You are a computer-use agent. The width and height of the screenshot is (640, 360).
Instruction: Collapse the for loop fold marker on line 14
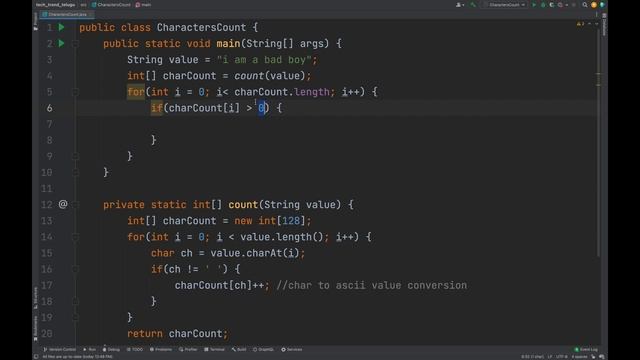76,237
